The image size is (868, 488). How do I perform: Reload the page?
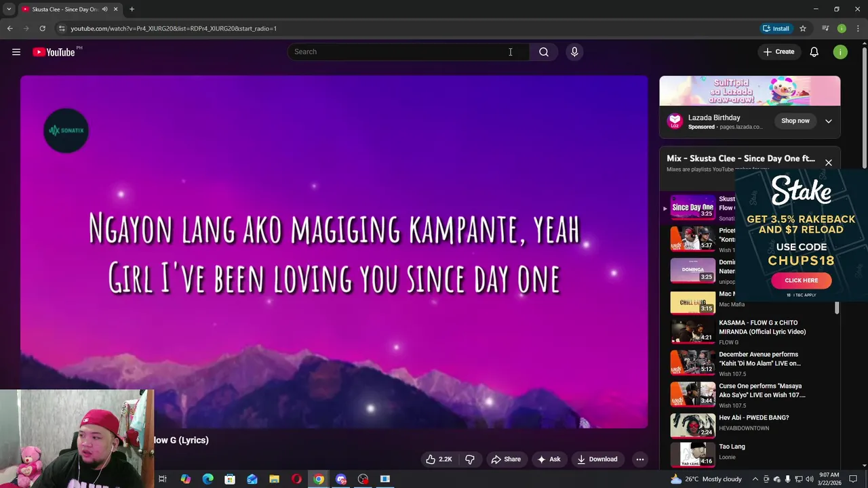click(x=42, y=28)
